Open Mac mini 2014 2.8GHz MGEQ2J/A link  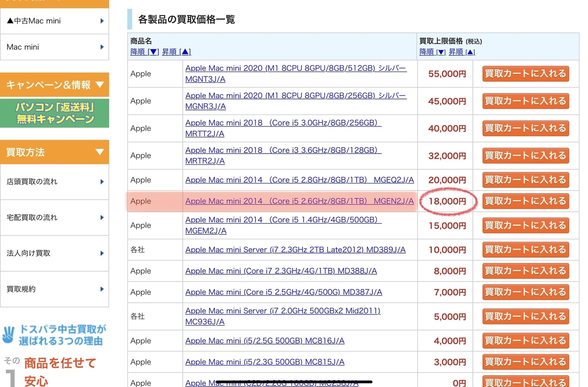[x=299, y=180]
